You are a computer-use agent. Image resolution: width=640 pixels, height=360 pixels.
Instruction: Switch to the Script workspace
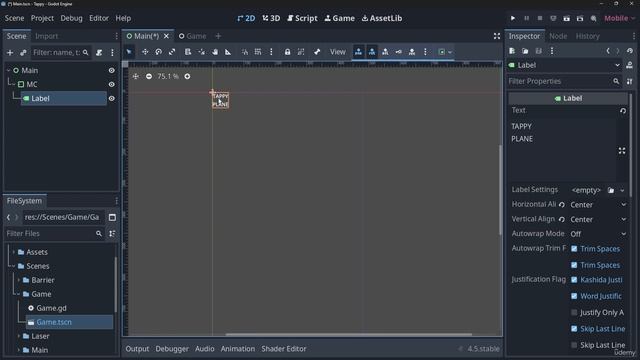302,18
